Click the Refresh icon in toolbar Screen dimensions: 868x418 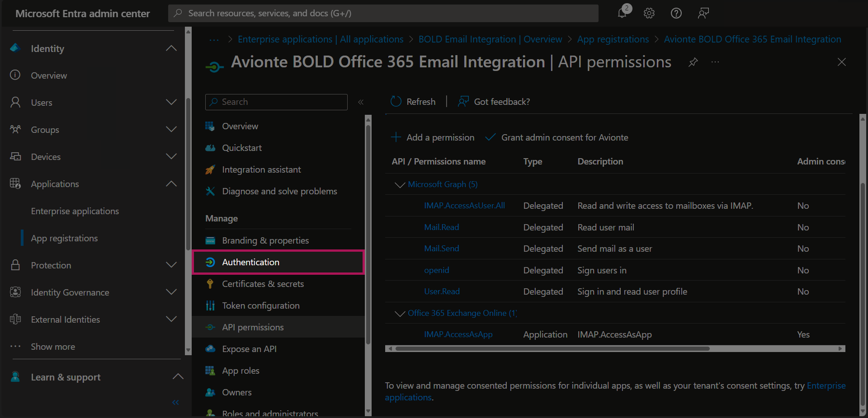[x=396, y=102]
